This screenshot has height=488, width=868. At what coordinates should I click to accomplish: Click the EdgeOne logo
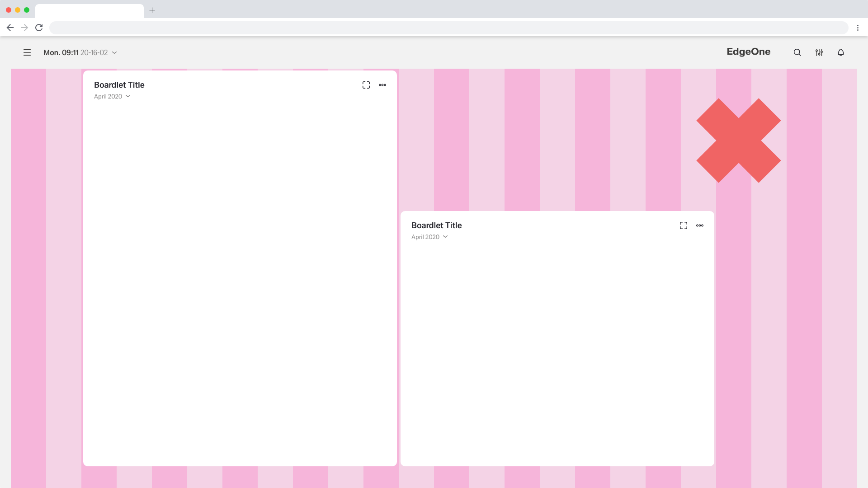[748, 52]
